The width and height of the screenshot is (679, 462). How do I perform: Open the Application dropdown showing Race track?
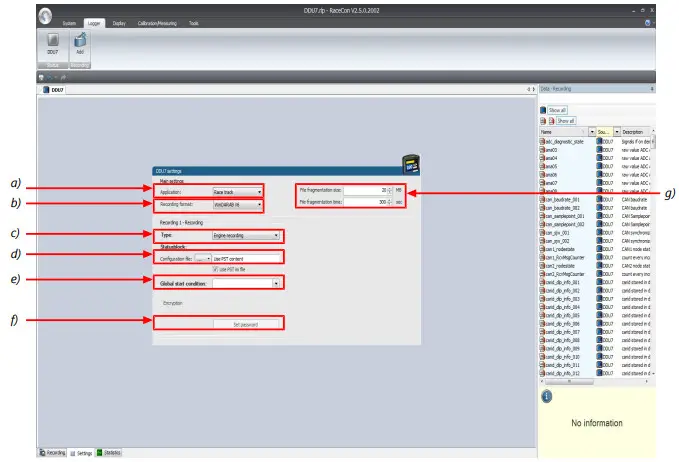coord(237,192)
